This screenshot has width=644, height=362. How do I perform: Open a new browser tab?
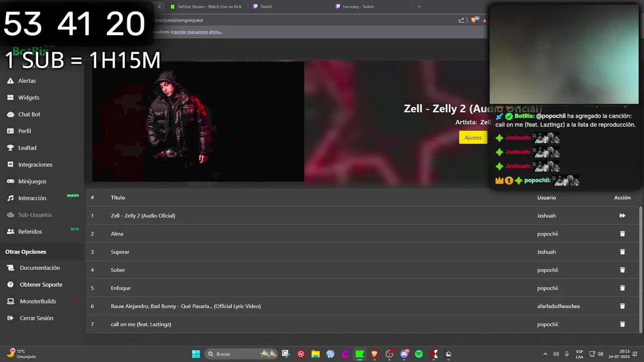click(419, 7)
